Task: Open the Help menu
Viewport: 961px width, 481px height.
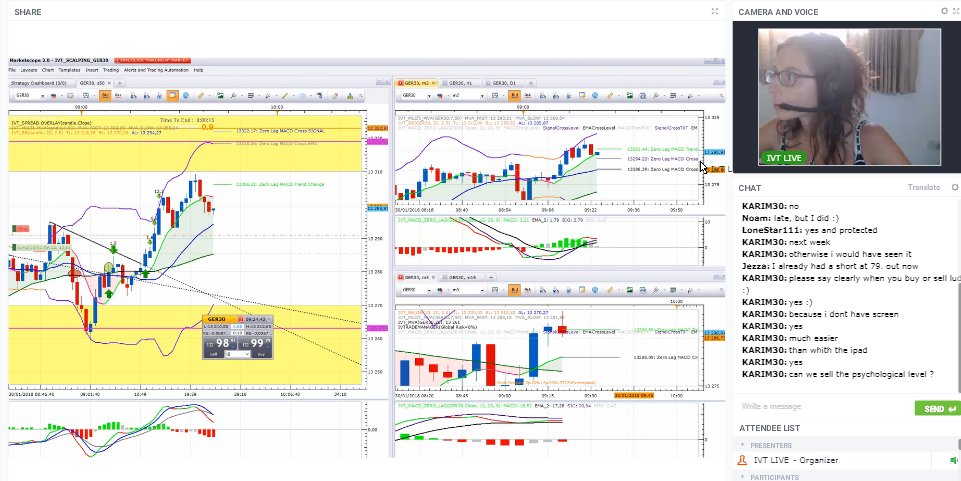Action: tap(199, 70)
